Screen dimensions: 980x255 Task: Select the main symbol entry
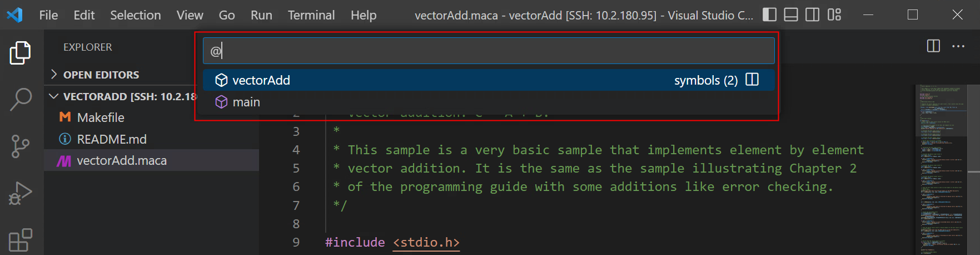[246, 102]
